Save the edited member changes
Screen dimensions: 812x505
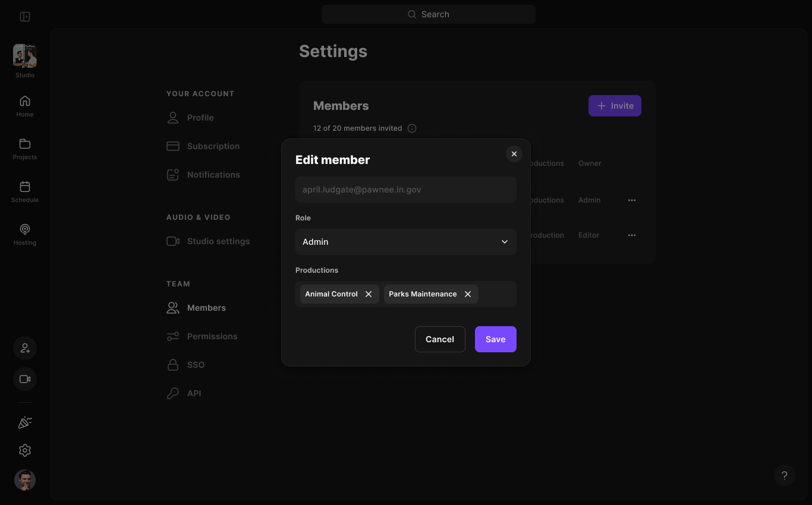click(495, 339)
